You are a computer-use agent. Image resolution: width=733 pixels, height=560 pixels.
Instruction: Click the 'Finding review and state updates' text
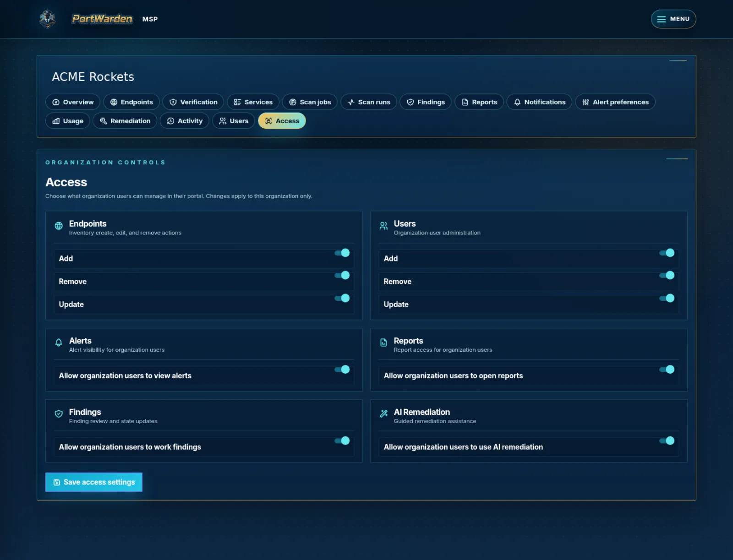point(113,421)
